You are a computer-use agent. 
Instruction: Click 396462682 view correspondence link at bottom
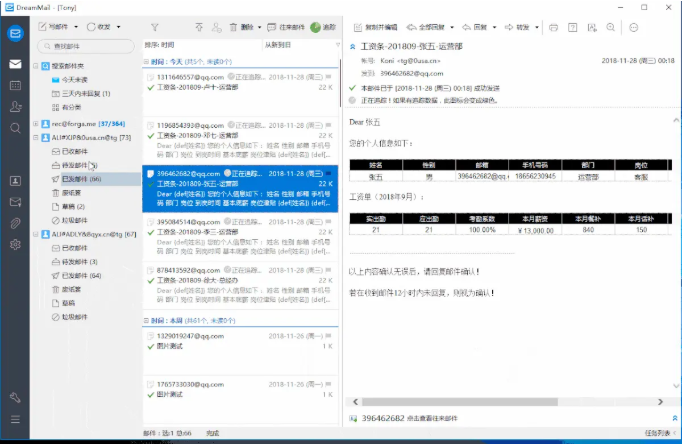pyautogui.click(x=409, y=418)
